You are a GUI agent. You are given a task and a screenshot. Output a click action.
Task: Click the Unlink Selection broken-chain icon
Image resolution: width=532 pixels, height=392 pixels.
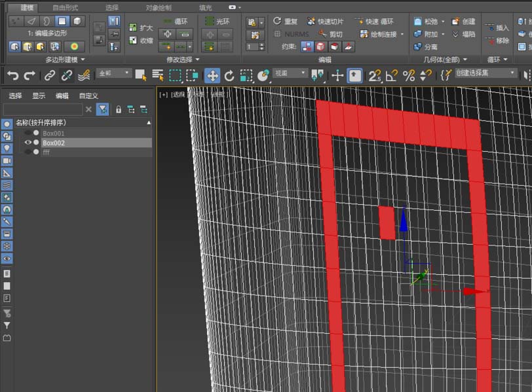tap(67, 75)
